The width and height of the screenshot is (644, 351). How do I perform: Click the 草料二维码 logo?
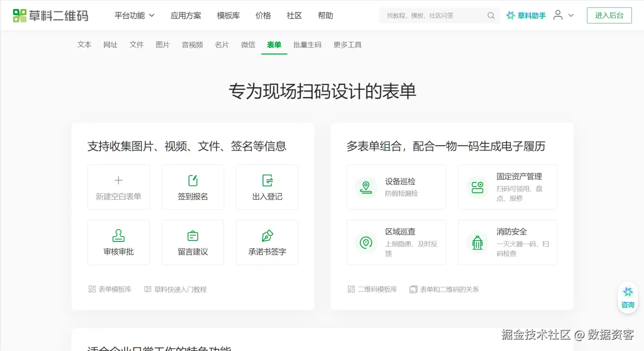pos(50,15)
